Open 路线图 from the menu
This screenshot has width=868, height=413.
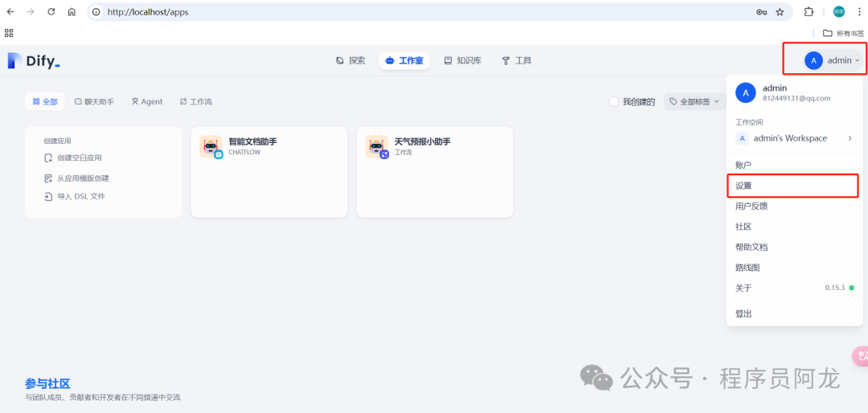point(794,268)
